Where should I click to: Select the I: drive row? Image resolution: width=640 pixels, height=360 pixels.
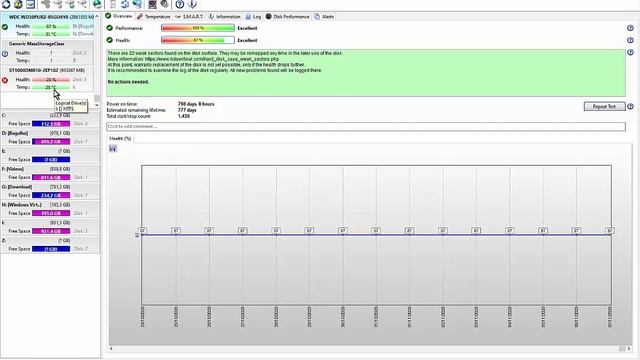[50, 227]
